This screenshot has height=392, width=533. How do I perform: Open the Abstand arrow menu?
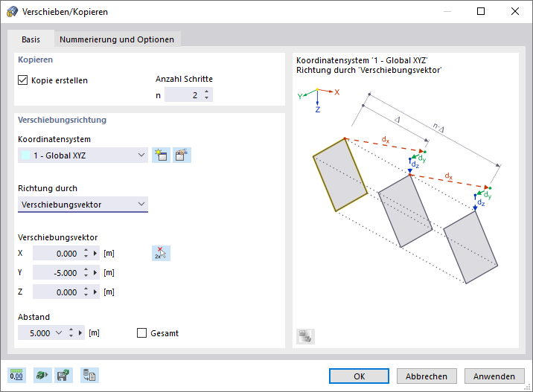pyautogui.click(x=80, y=333)
